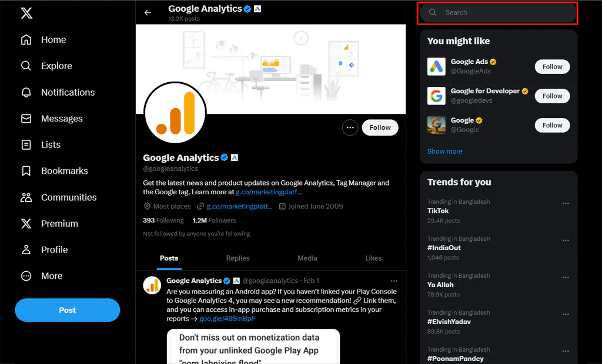
Task: Open the Home menu item
Action: (44, 39)
